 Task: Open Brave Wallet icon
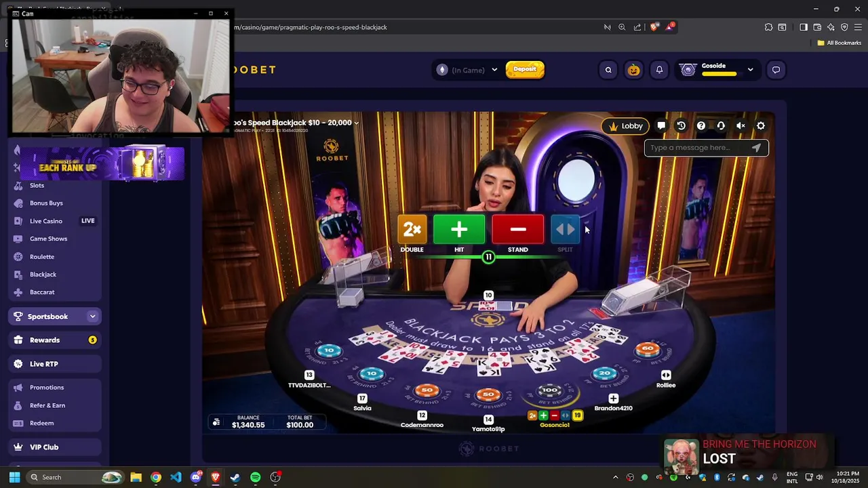coord(817,27)
